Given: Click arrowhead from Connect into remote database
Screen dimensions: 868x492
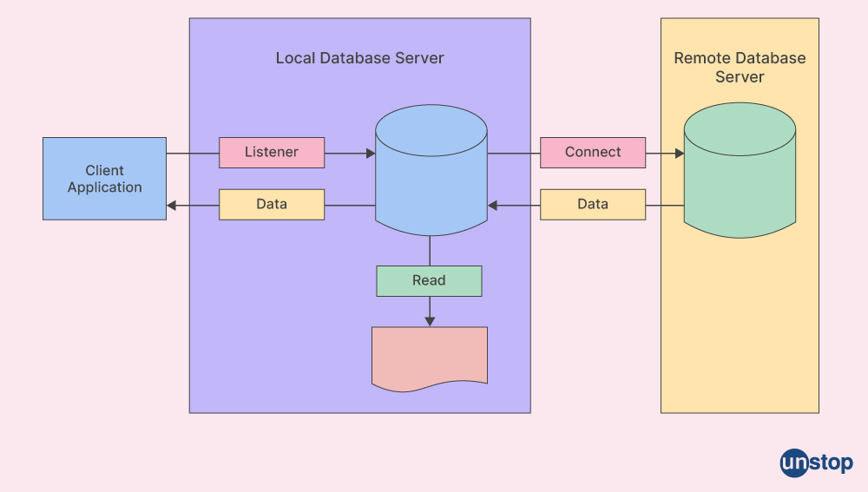Looking at the screenshot, I should (679, 154).
